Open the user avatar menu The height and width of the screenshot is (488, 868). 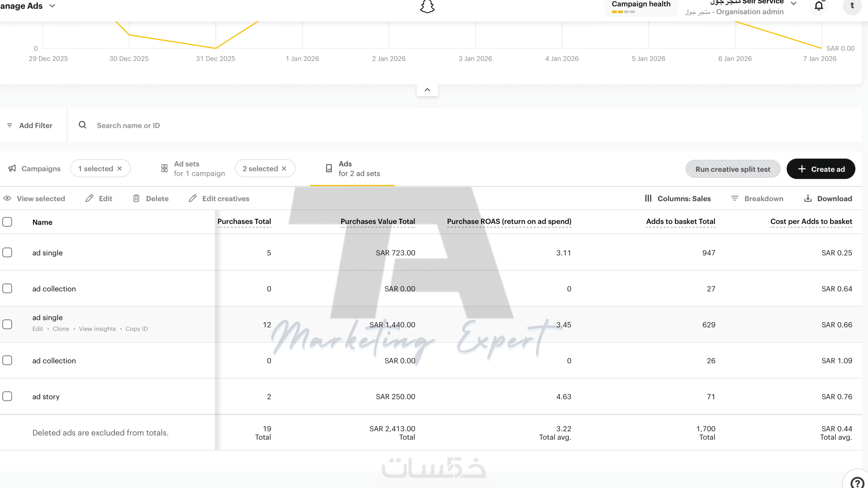(x=852, y=6)
